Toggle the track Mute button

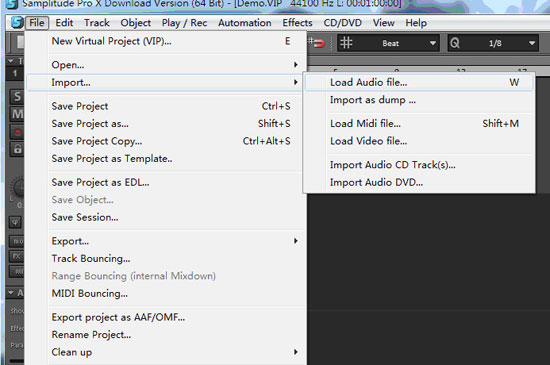tap(17, 114)
